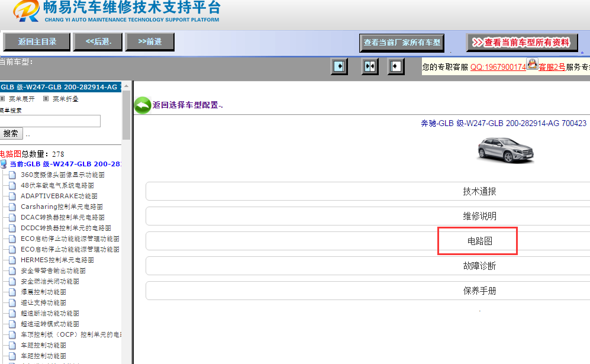
Task: Click 返回主目录 button
Action: point(37,42)
